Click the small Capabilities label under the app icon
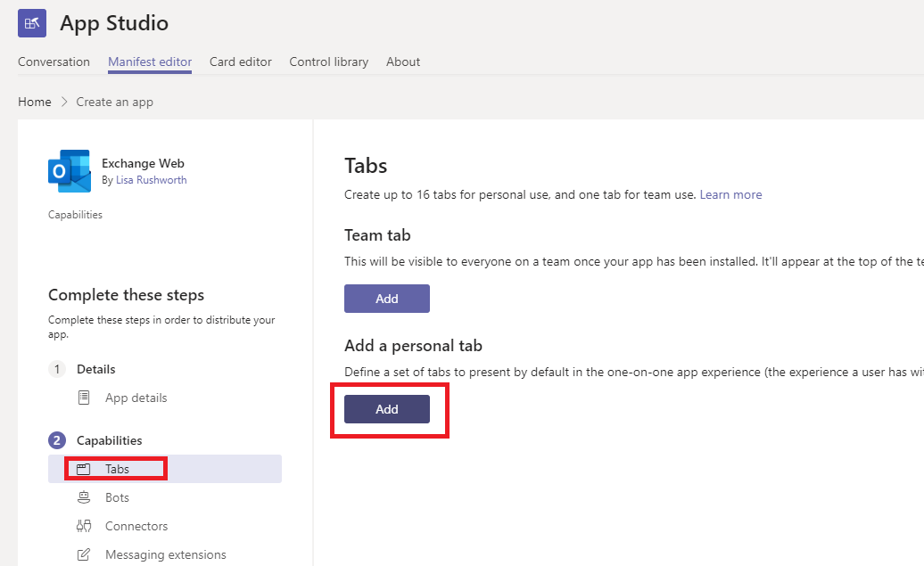The height and width of the screenshot is (566, 924). [x=76, y=215]
